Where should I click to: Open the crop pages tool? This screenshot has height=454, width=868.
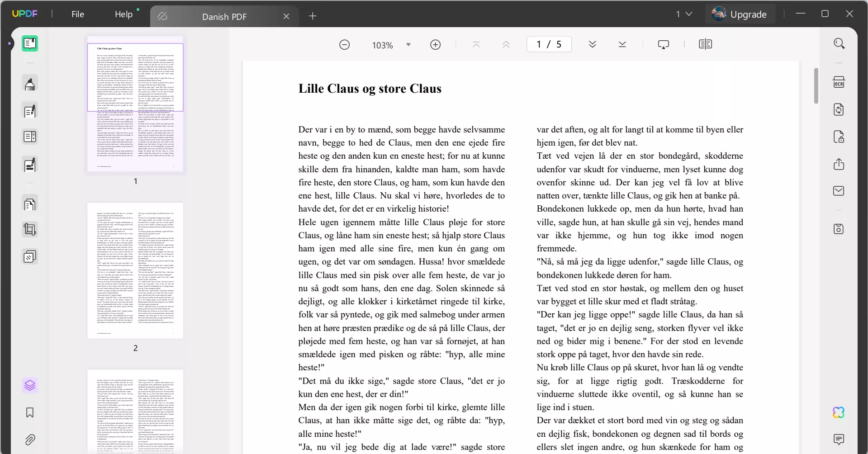coord(30,229)
